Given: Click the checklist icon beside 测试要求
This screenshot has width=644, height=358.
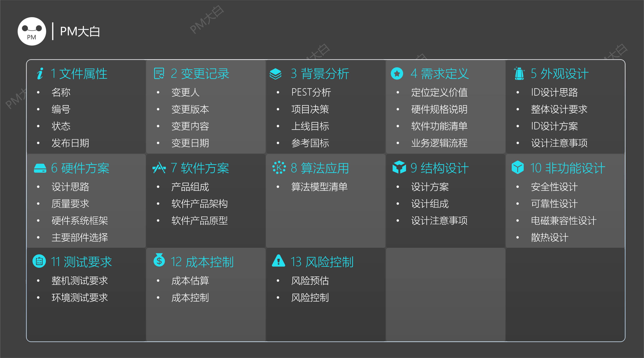Looking at the screenshot, I should (x=39, y=261).
